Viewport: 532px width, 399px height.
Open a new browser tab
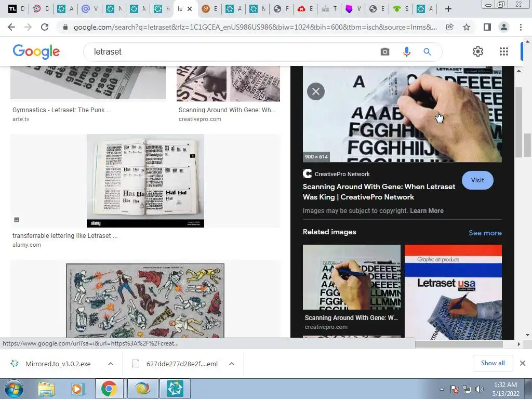pyautogui.click(x=448, y=9)
